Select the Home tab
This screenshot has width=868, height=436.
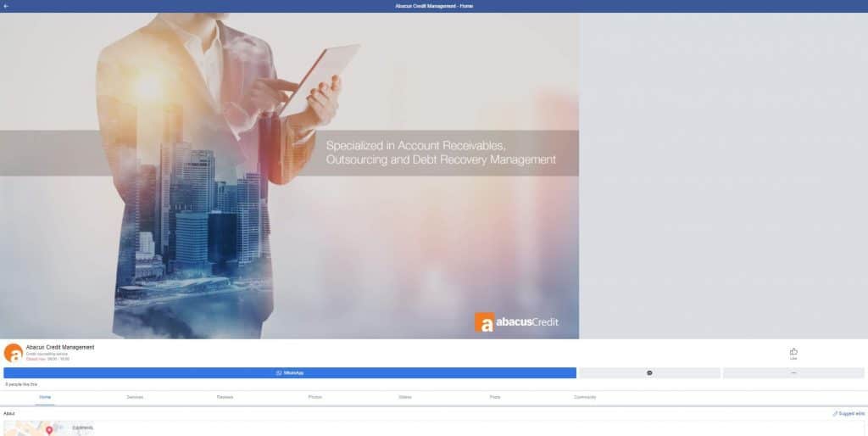(45, 397)
